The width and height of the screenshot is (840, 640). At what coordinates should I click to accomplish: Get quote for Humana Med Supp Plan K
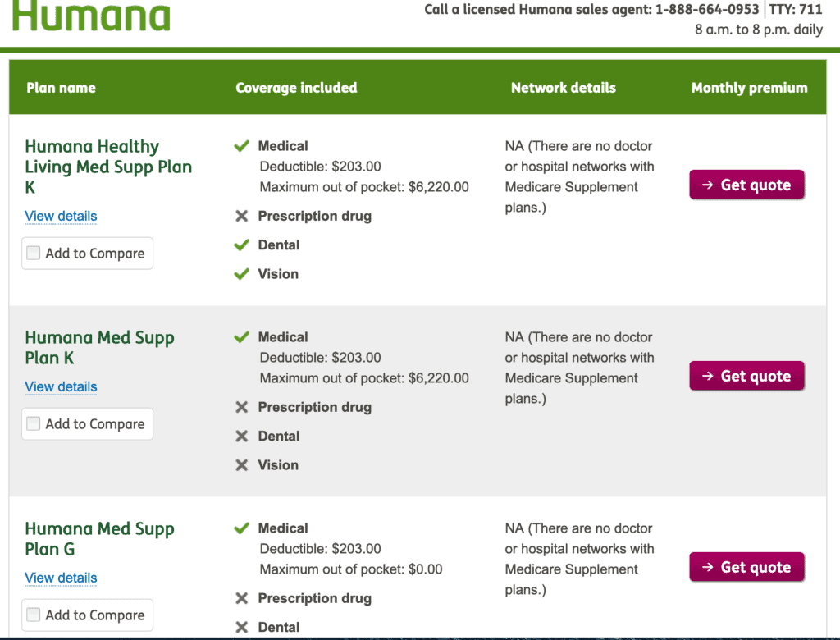click(746, 377)
